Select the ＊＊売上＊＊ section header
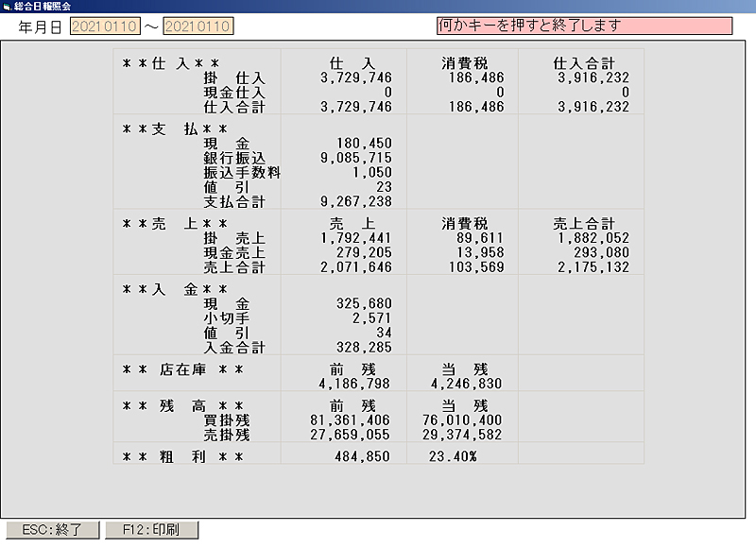The width and height of the screenshot is (756, 548). coord(175,224)
